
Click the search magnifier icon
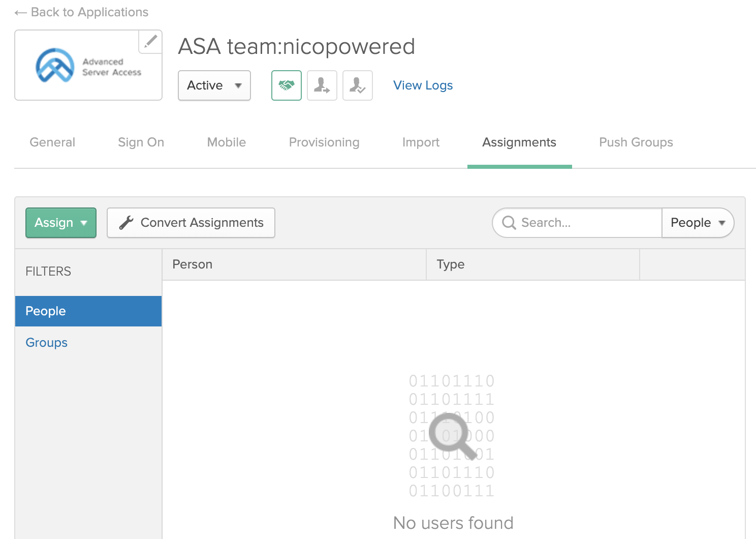pos(509,223)
